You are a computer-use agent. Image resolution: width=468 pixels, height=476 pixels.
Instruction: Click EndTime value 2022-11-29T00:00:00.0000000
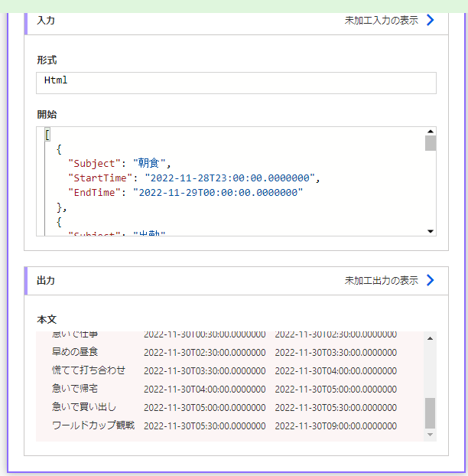click(x=218, y=192)
